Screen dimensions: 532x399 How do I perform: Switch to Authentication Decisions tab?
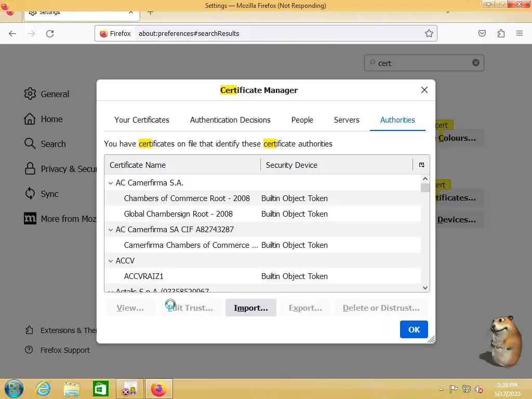(x=230, y=120)
